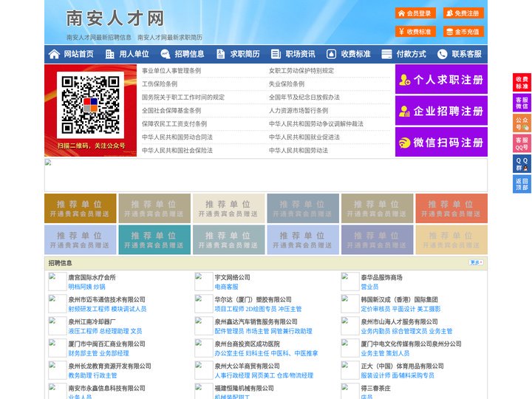Click the home icon beside 网站首页

(x=54, y=54)
